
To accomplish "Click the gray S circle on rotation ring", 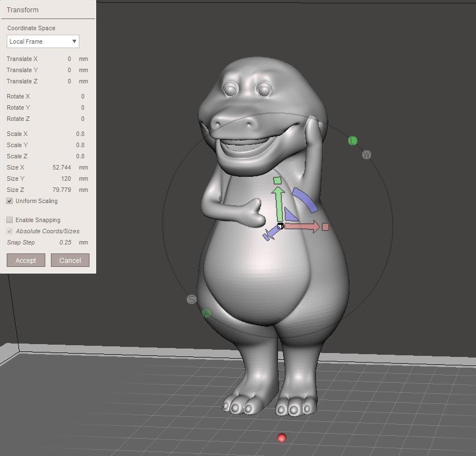I will click(191, 299).
